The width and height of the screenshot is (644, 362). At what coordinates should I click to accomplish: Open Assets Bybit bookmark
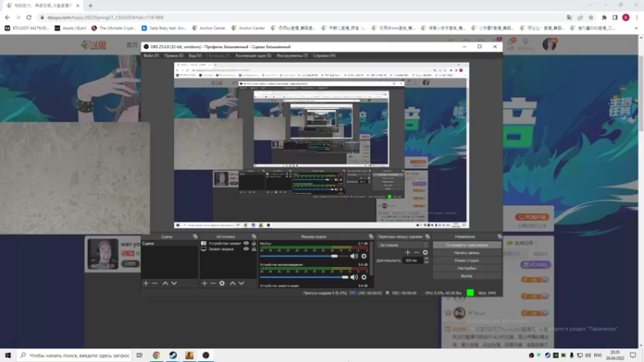tap(70, 28)
